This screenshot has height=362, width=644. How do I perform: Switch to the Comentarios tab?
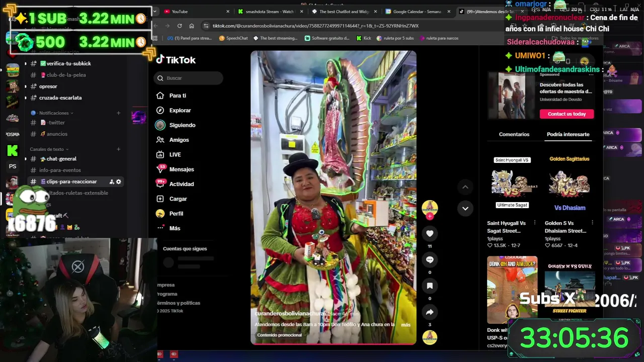(x=514, y=134)
